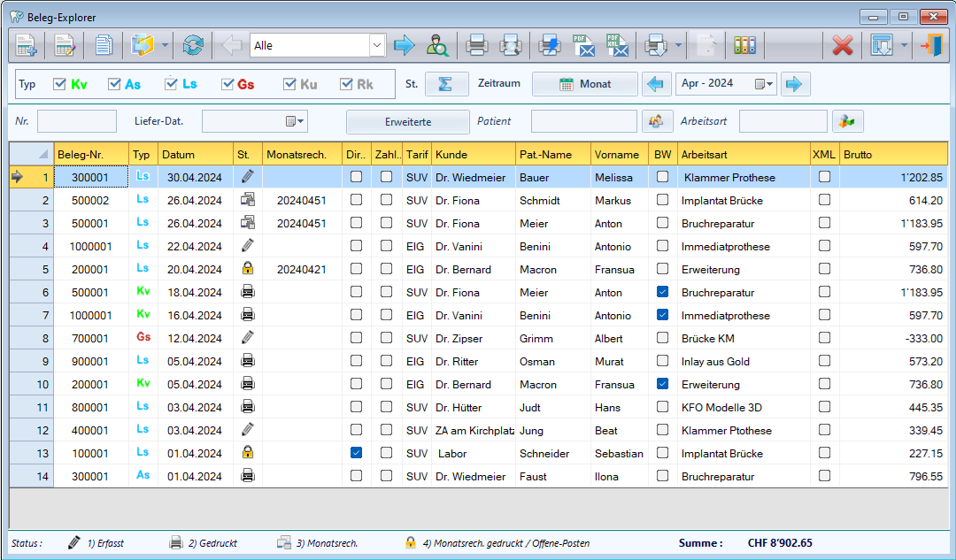Viewport: 956px width, 560px height.
Task: Click the Monat period button
Action: tap(584, 84)
